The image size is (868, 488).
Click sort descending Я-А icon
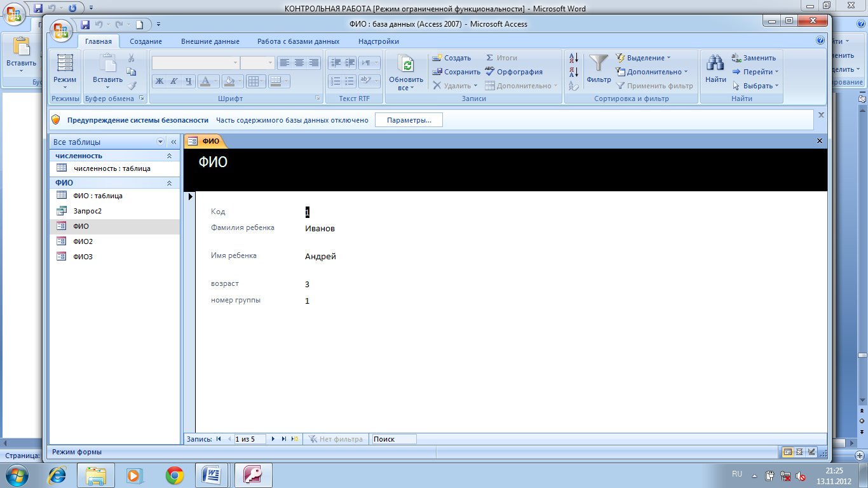pyautogui.click(x=574, y=72)
